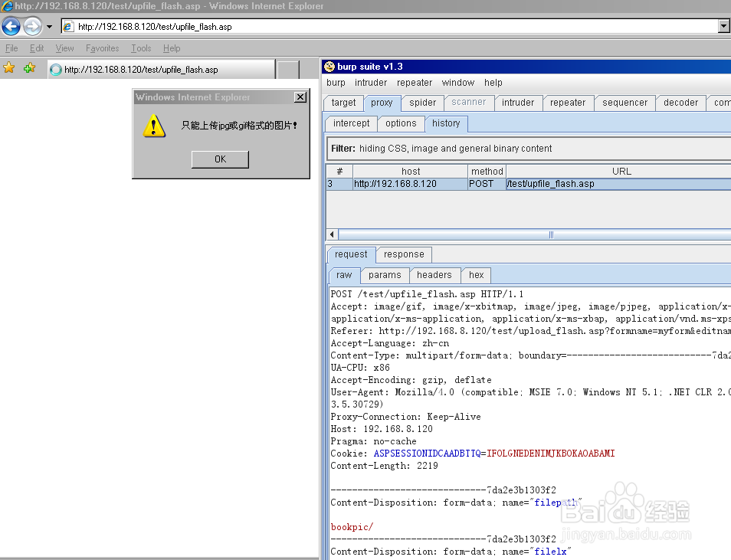Open the File menu in Internet Explorer

point(11,48)
